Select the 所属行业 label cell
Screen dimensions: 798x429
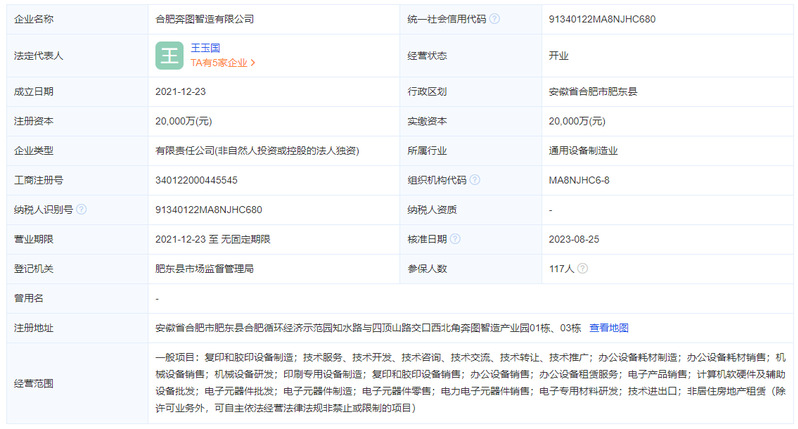click(x=471, y=151)
